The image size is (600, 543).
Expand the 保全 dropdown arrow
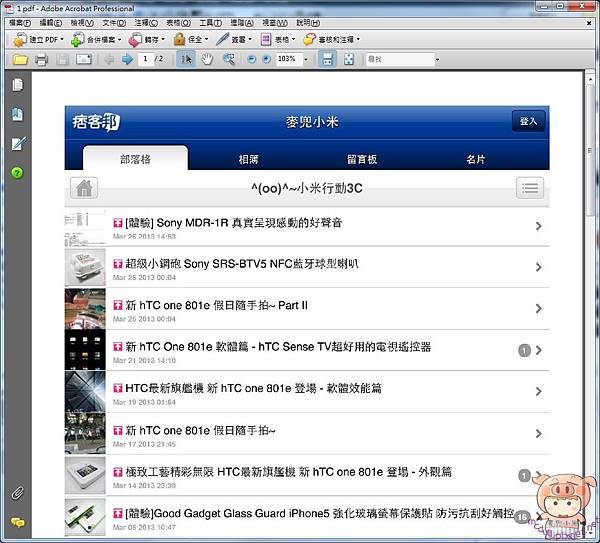tap(207, 39)
